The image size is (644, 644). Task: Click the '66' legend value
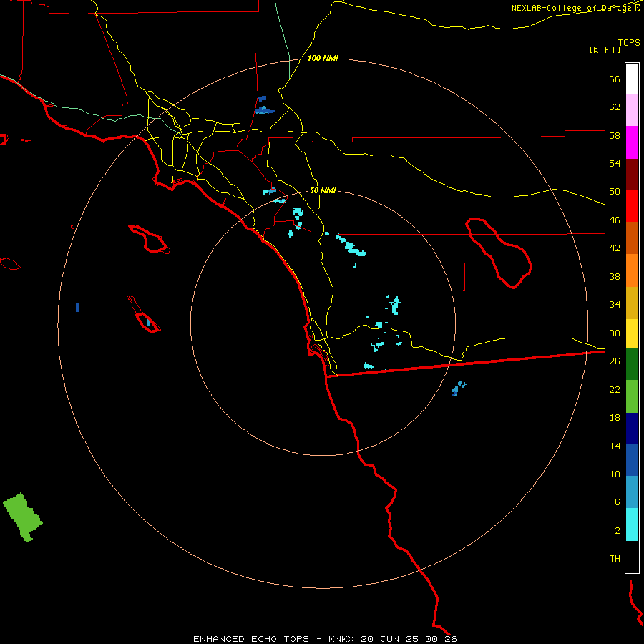(615, 79)
